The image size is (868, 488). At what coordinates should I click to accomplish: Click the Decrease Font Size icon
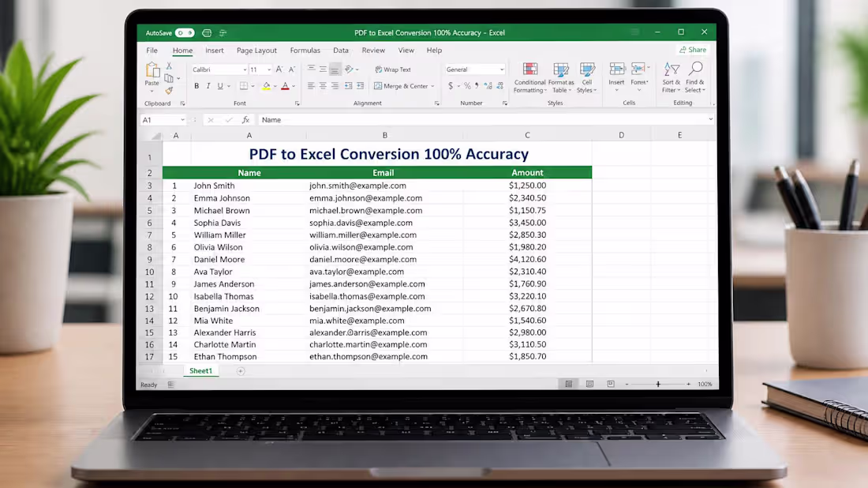point(292,69)
